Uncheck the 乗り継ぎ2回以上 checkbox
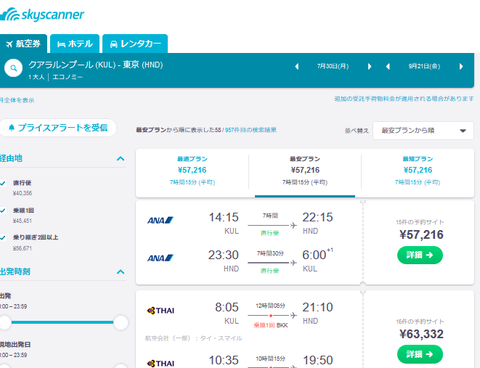The height and width of the screenshot is (368, 480). [x=3, y=238]
